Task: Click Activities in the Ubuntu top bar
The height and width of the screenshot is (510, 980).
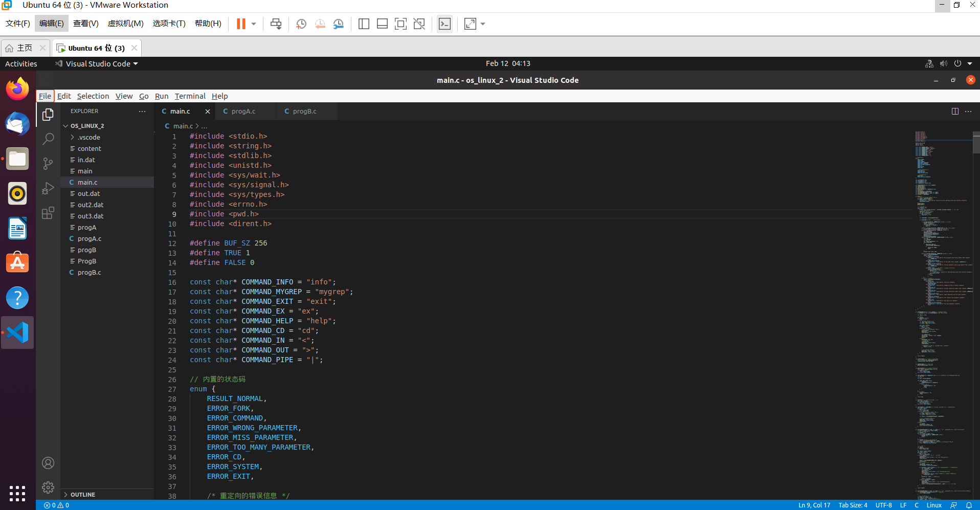Action: (x=21, y=63)
